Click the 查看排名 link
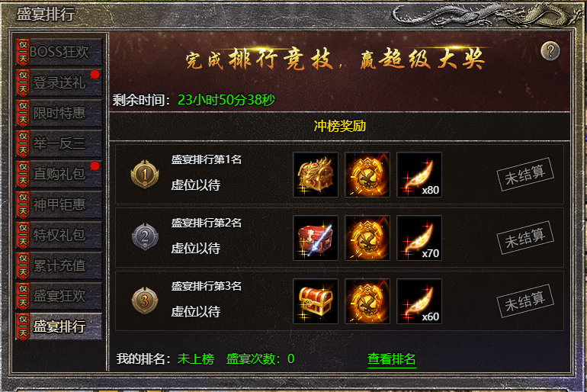 click(392, 359)
